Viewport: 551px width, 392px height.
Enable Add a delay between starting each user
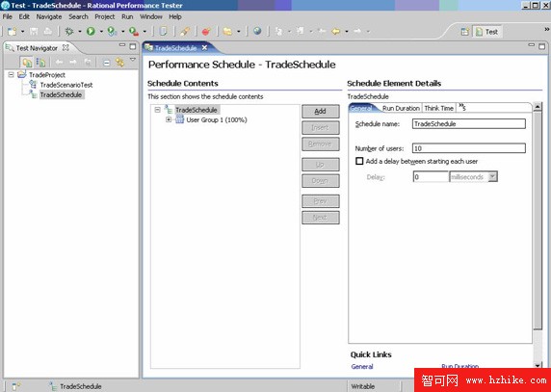359,161
